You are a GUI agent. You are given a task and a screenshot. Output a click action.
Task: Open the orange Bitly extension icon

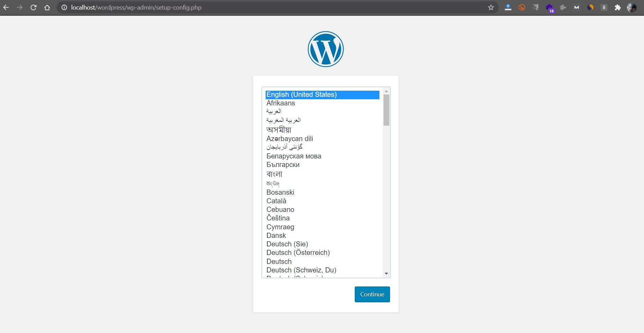522,8
